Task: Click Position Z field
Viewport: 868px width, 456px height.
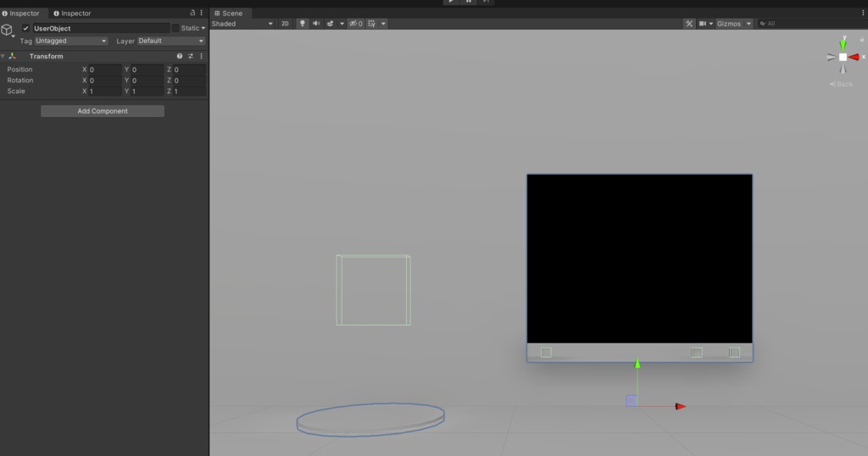Action: pos(189,70)
